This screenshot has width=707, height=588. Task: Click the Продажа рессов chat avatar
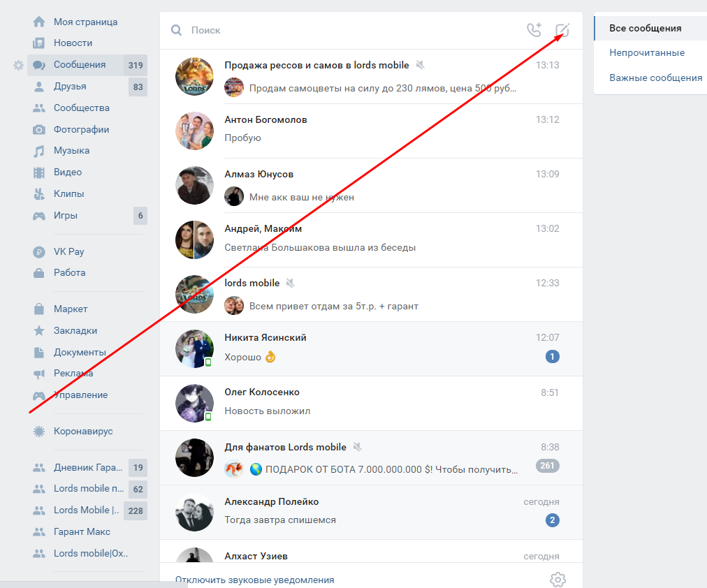click(x=194, y=76)
